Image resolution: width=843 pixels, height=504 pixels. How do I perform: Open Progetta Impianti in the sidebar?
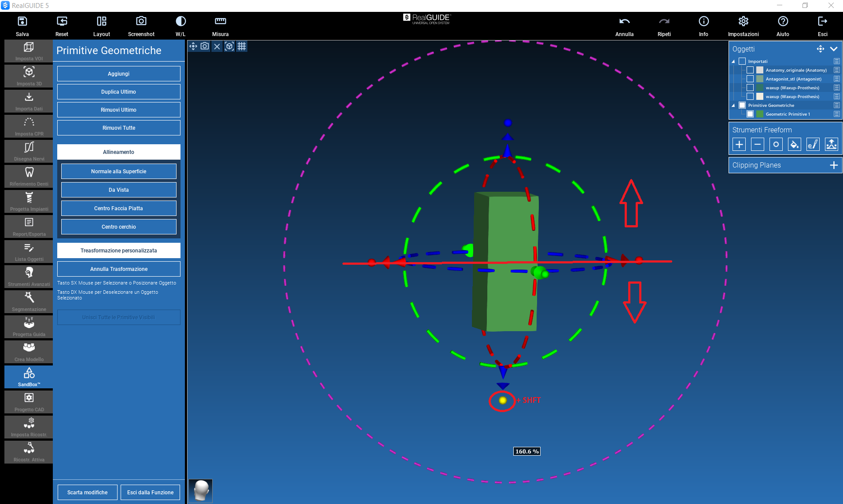[x=29, y=201]
